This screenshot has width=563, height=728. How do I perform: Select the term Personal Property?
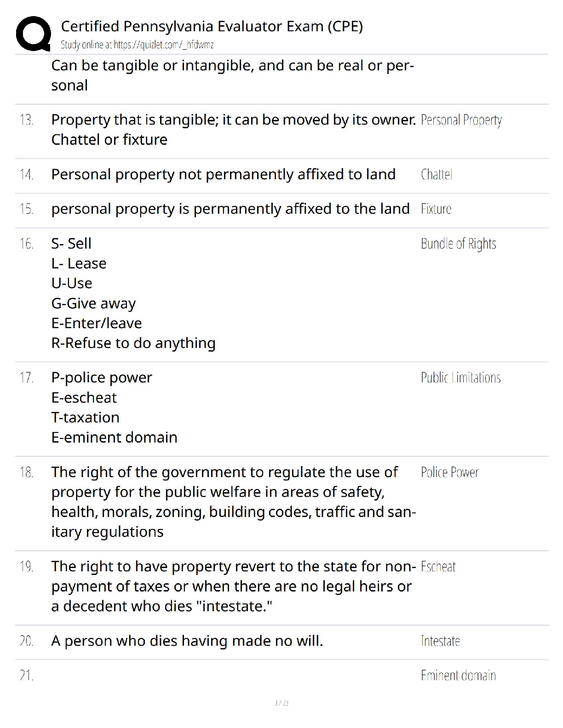click(x=461, y=120)
